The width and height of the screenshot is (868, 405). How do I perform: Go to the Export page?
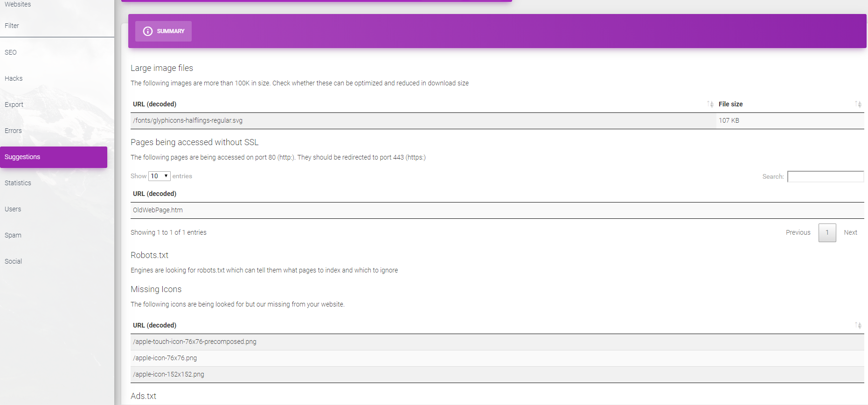pos(14,105)
